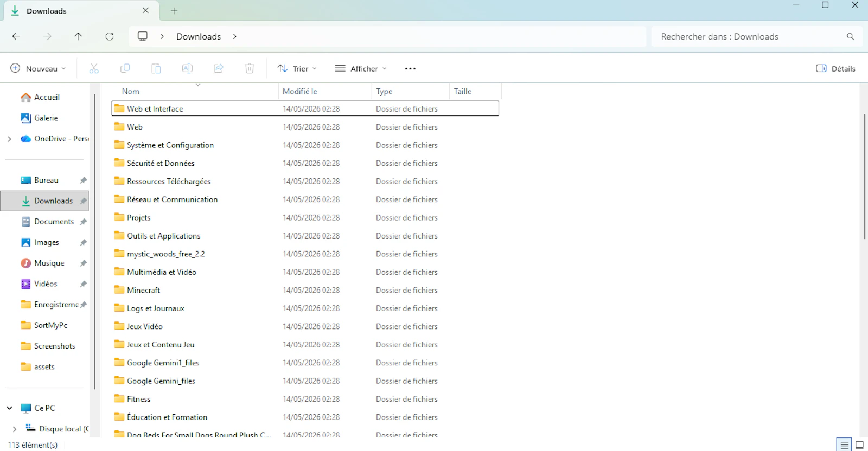Viewport: 868px width, 451px height.
Task: Select the Web et Interface folder
Action: click(x=305, y=109)
